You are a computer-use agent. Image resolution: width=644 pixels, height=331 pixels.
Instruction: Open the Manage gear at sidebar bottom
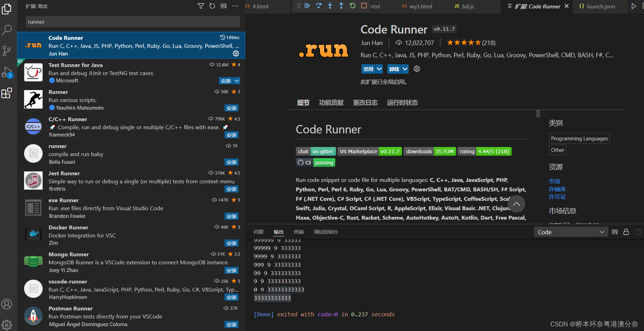pos(7,325)
